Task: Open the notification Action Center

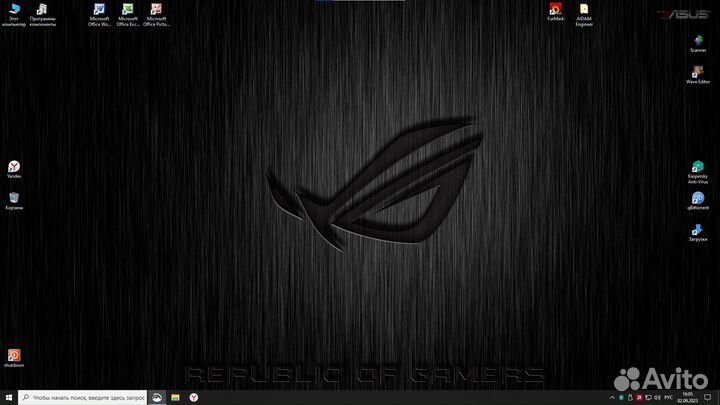Action: coord(708,398)
